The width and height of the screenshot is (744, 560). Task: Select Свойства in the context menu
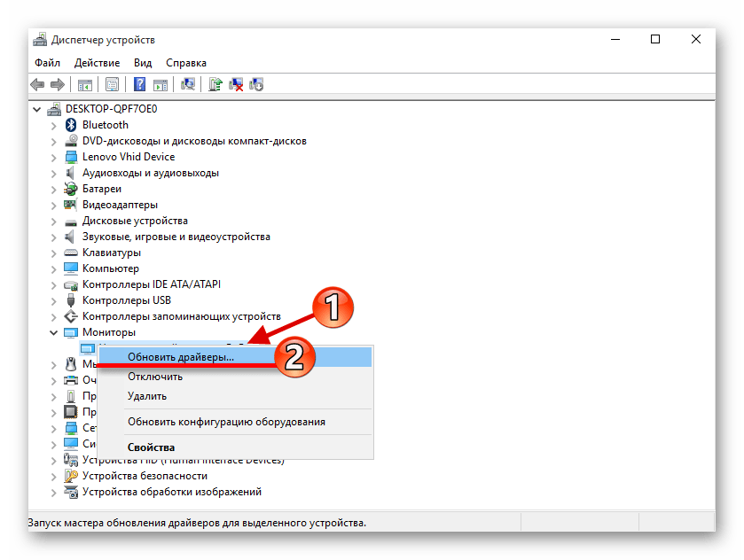coord(151,447)
